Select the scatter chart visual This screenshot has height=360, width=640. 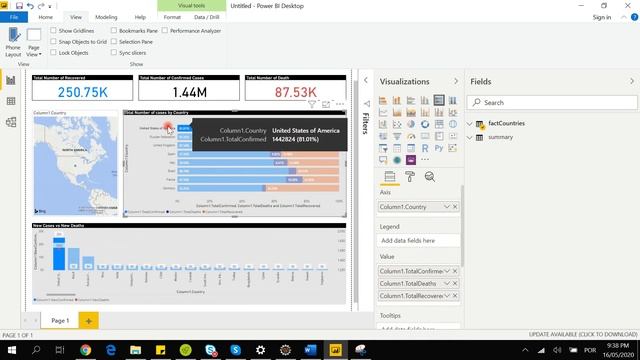[397, 124]
